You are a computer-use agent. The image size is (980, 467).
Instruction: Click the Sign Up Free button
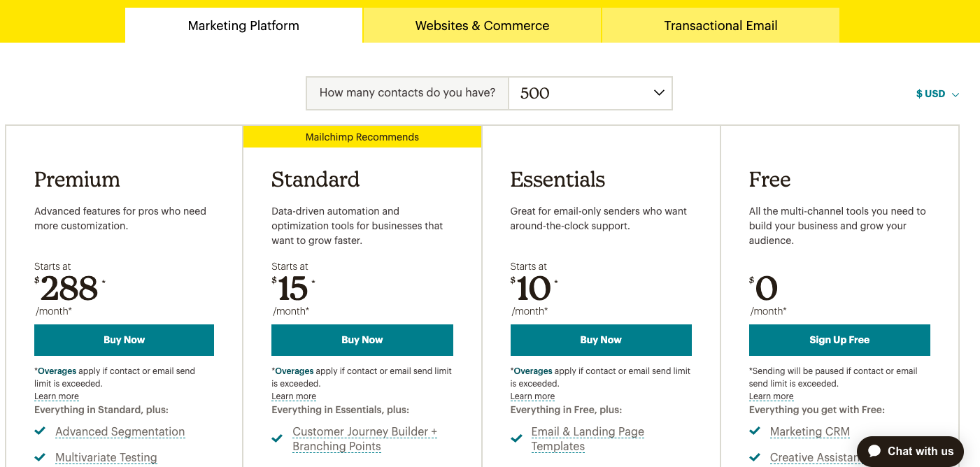[x=839, y=340]
